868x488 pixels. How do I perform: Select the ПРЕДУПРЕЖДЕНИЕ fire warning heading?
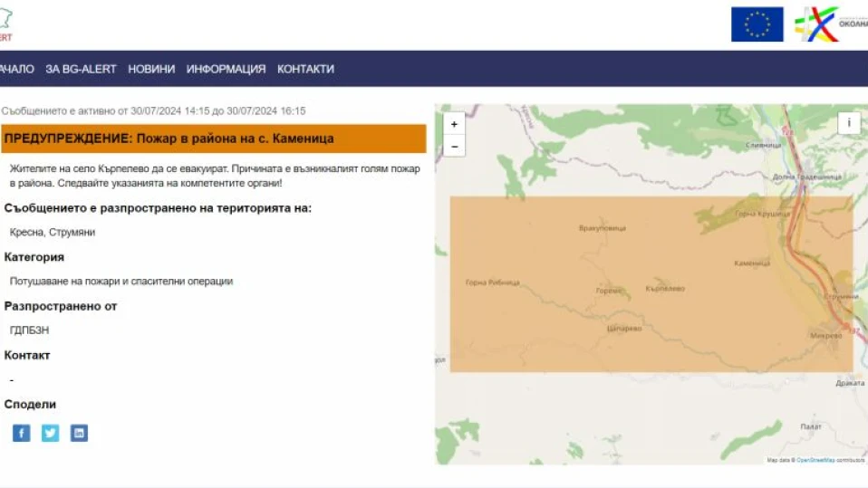tap(214, 139)
